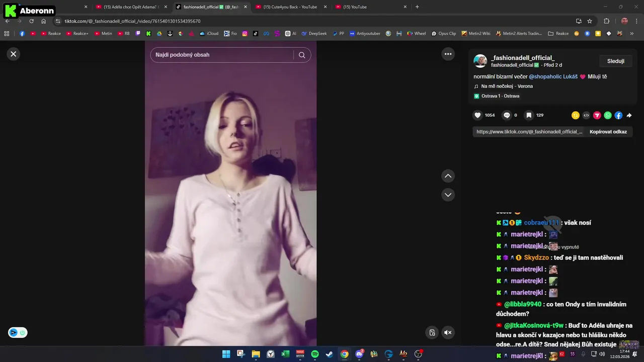Unmute the video with the speaker icon
The width and height of the screenshot is (644, 362).
(448, 332)
